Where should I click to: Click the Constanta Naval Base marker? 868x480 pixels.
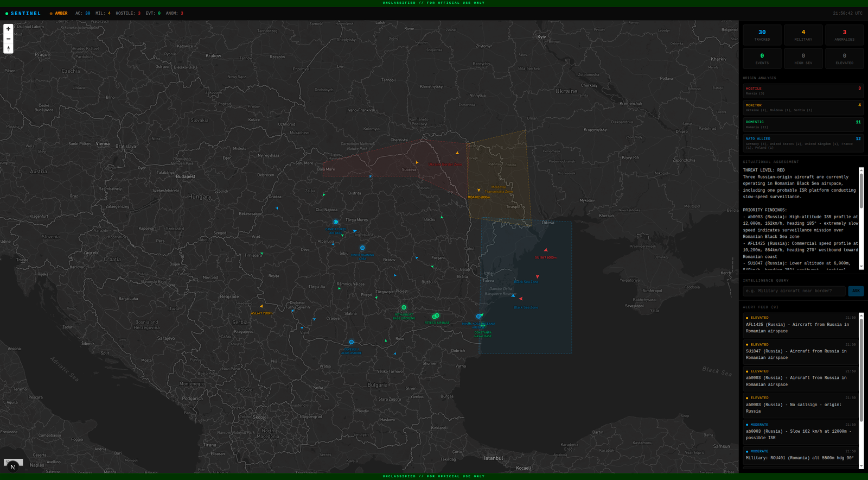[483, 325]
